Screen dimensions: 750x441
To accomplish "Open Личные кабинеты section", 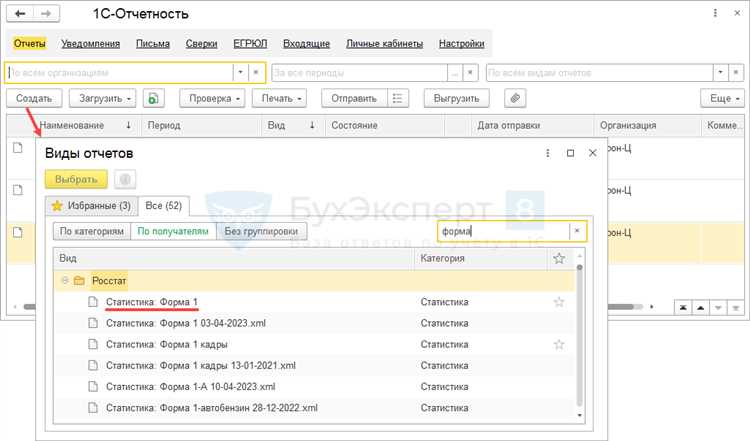I will click(x=385, y=44).
